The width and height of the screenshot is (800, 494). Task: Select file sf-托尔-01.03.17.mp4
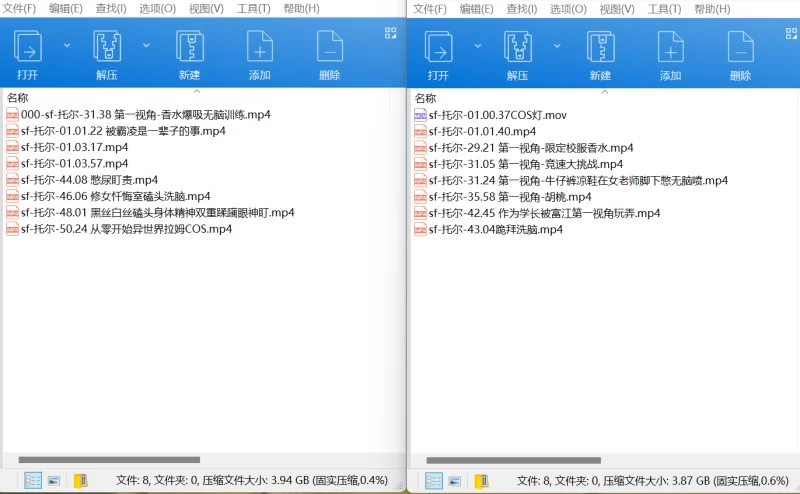pos(67,147)
